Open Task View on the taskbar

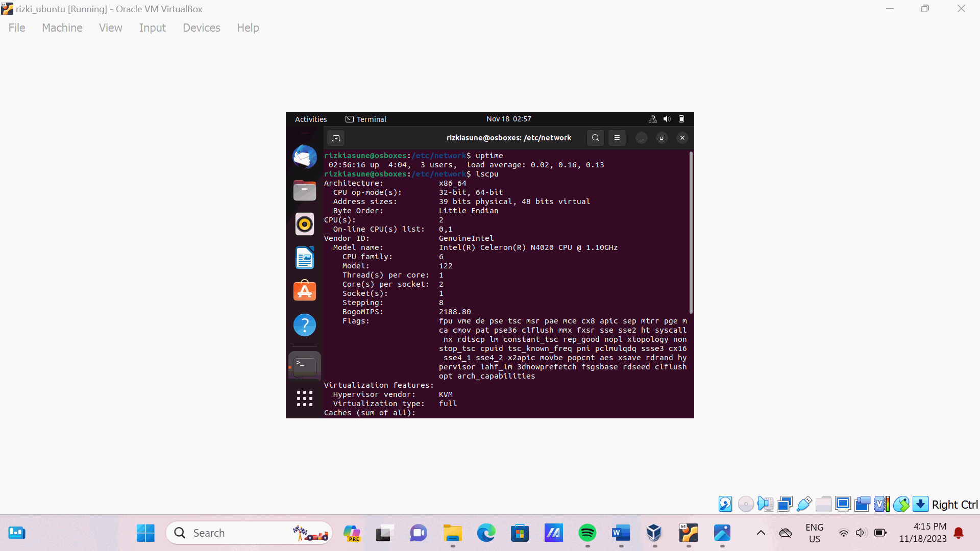(x=385, y=533)
